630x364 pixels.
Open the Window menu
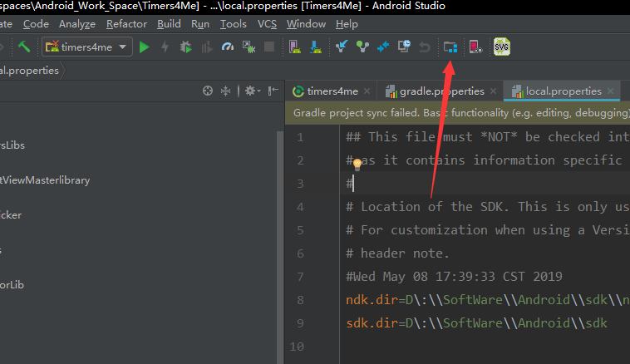click(306, 24)
